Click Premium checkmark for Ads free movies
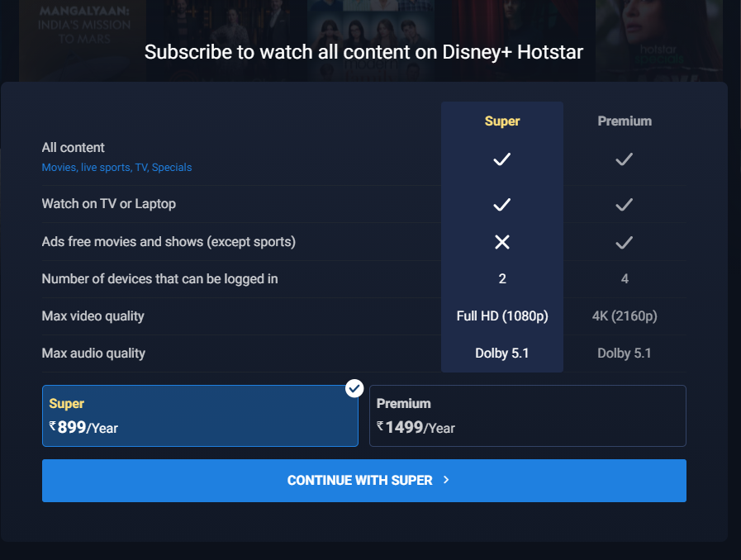741x560 pixels. coord(625,243)
